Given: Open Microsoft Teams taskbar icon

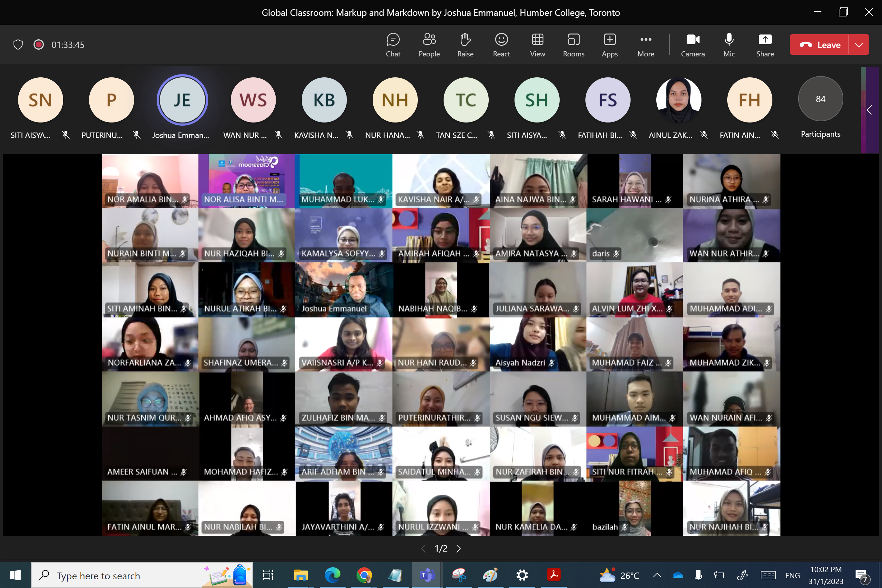Looking at the screenshot, I should click(x=427, y=575).
